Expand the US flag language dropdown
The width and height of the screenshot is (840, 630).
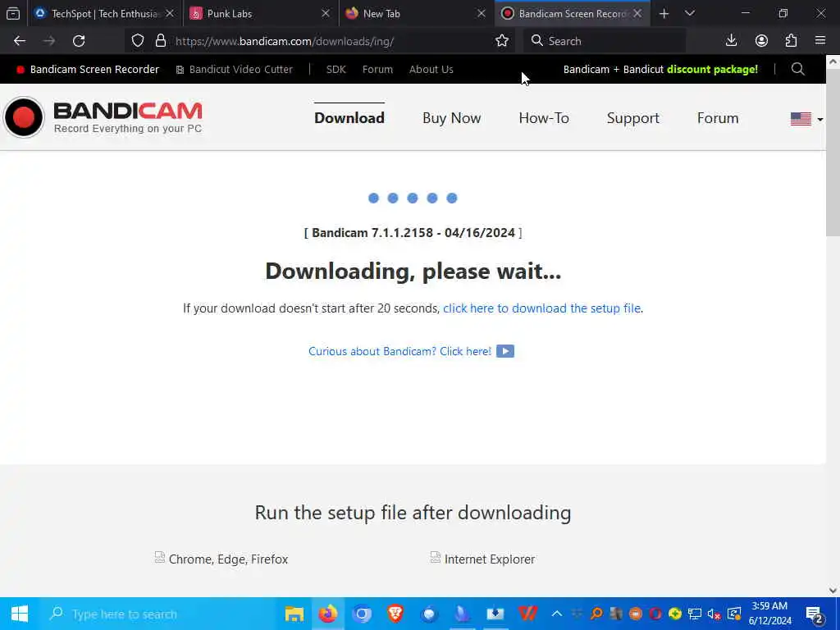click(807, 118)
